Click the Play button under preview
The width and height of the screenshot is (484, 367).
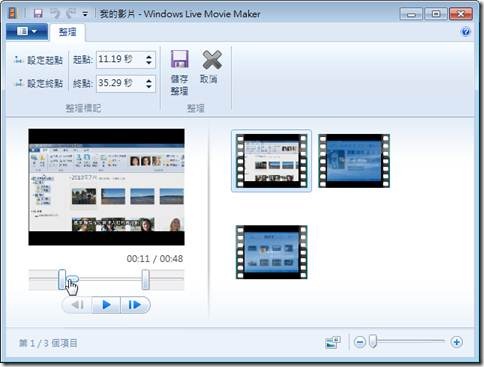(x=106, y=305)
